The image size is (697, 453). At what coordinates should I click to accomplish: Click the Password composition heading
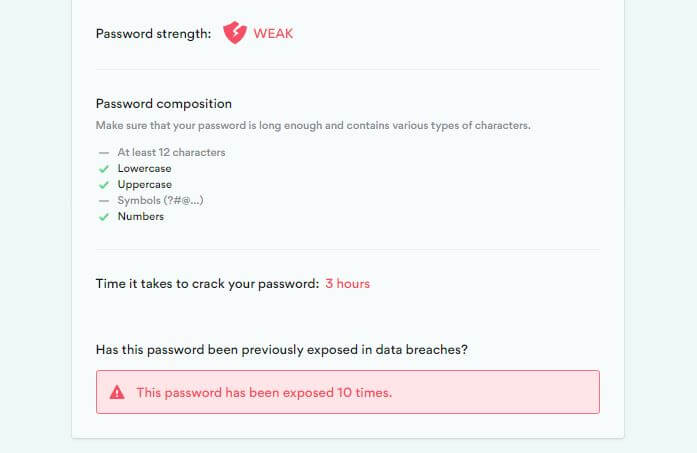pyautogui.click(x=164, y=104)
